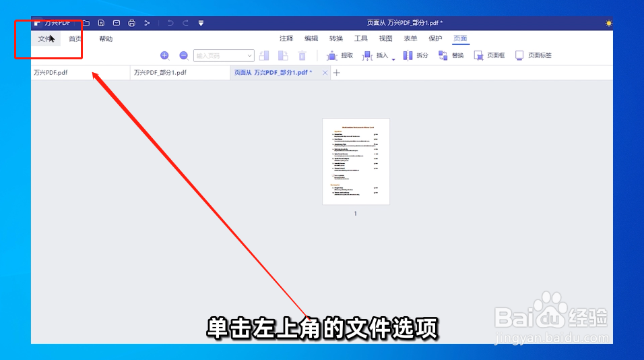Select the active 页面 ribbon tab
This screenshot has width=644, height=360.
460,38
